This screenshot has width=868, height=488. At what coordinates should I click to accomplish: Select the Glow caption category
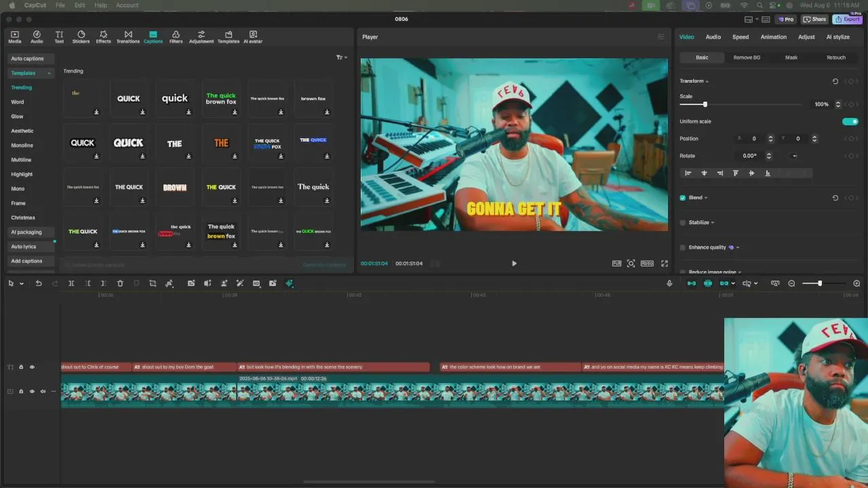pos(17,117)
